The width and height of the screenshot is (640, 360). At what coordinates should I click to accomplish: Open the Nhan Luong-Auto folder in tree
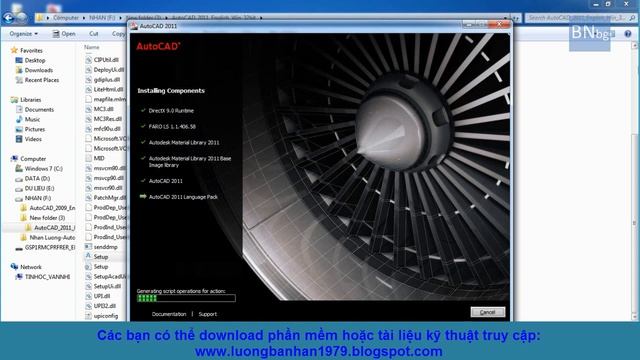pyautogui.click(x=52, y=238)
